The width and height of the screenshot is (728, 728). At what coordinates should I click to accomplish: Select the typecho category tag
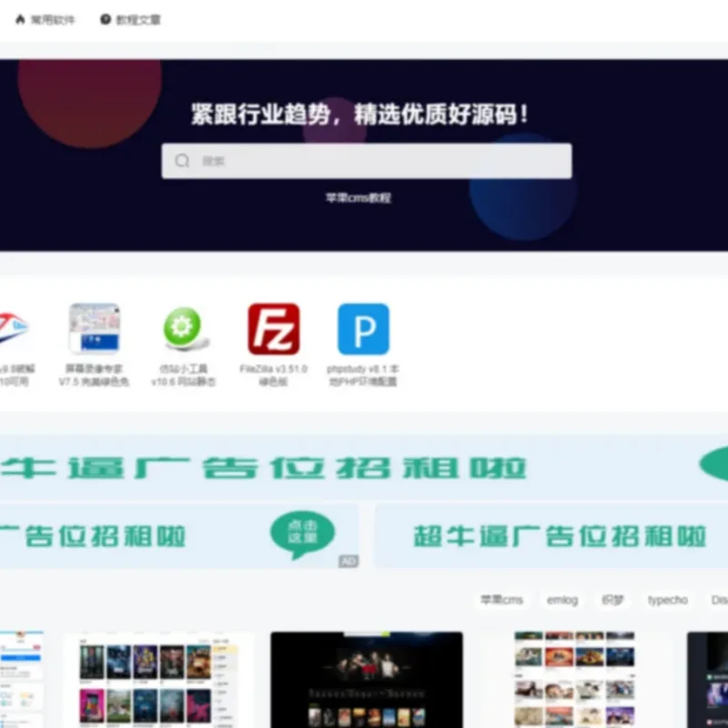668,600
